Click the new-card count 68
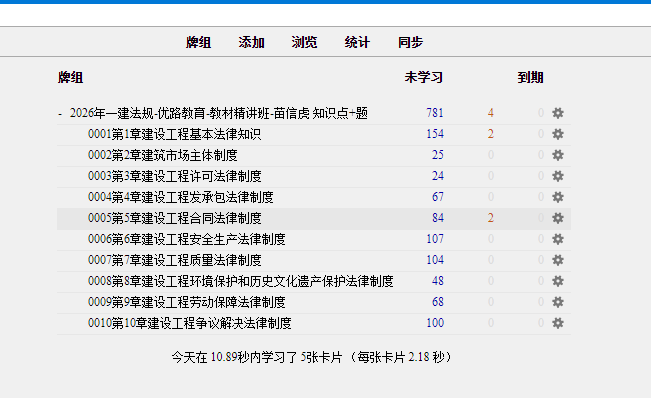Screen dimensions: 651x398 point(438,302)
